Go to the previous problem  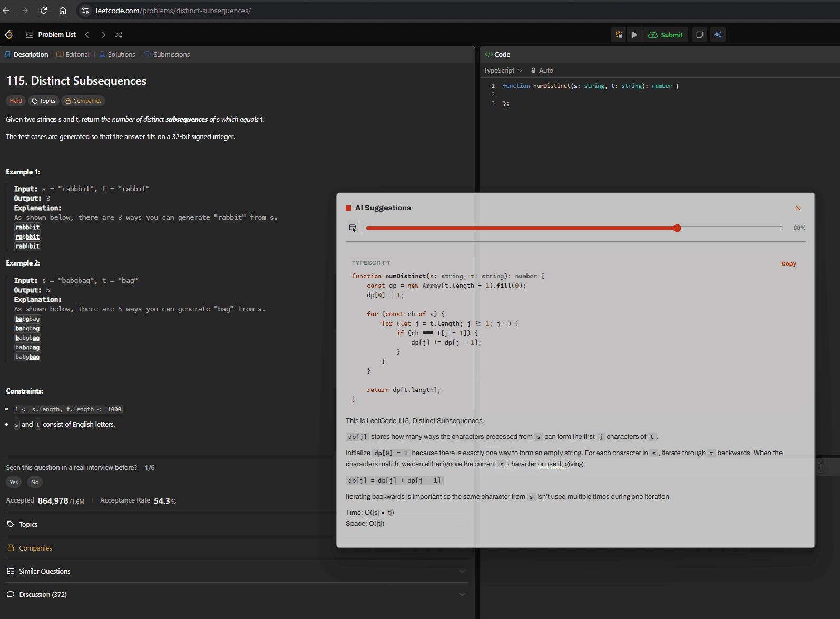click(x=87, y=35)
